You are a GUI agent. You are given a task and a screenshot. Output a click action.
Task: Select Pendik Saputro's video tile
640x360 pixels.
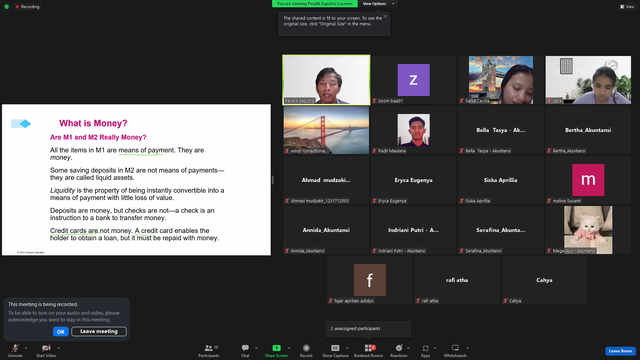pyautogui.click(x=326, y=80)
